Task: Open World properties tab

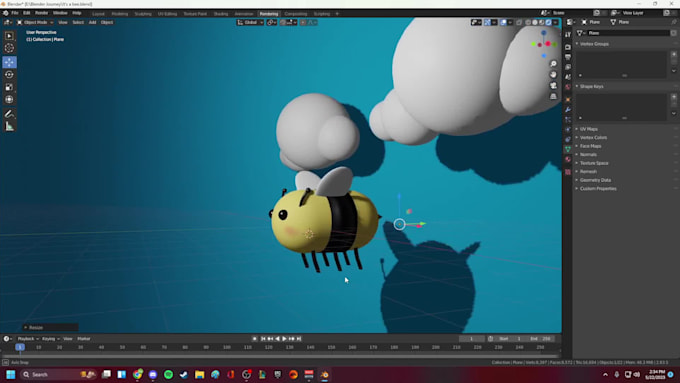Action: [568, 87]
